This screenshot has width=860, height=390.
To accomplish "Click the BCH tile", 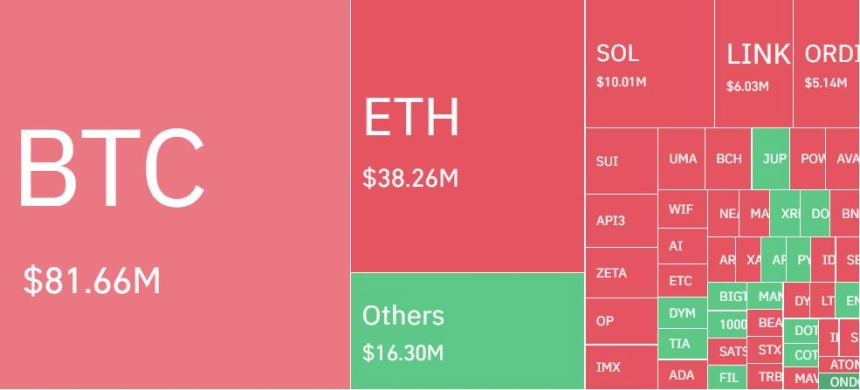I will coord(728,159).
